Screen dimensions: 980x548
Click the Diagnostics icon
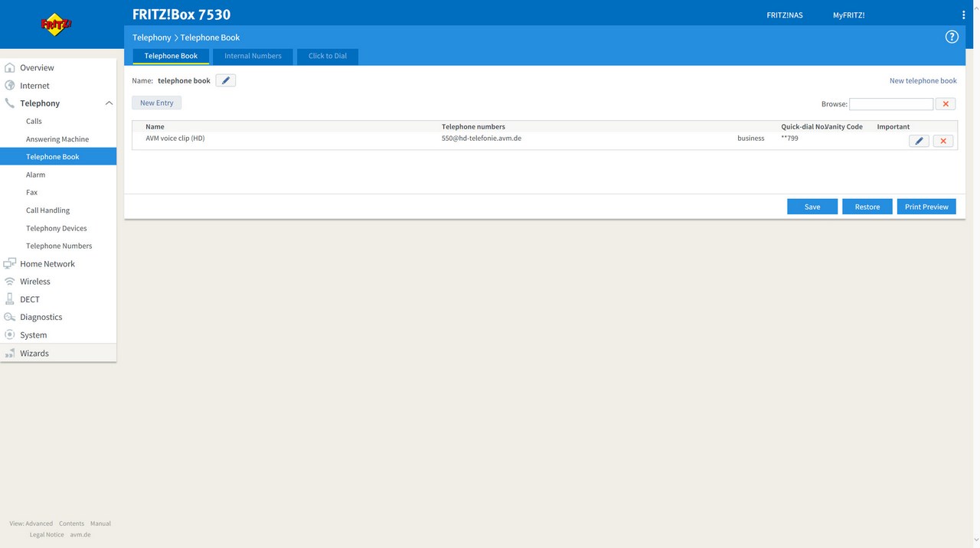(x=10, y=317)
